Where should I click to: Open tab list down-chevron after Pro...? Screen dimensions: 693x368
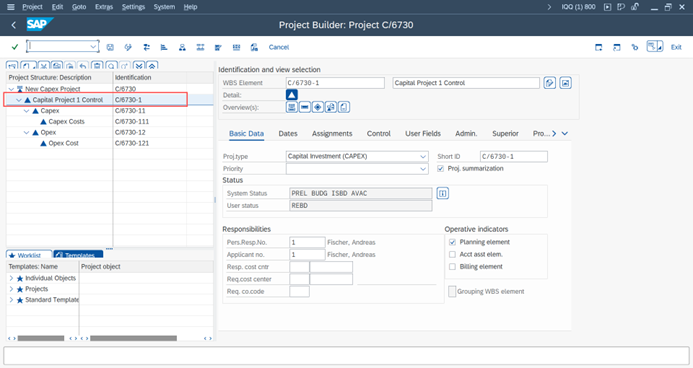(x=565, y=133)
